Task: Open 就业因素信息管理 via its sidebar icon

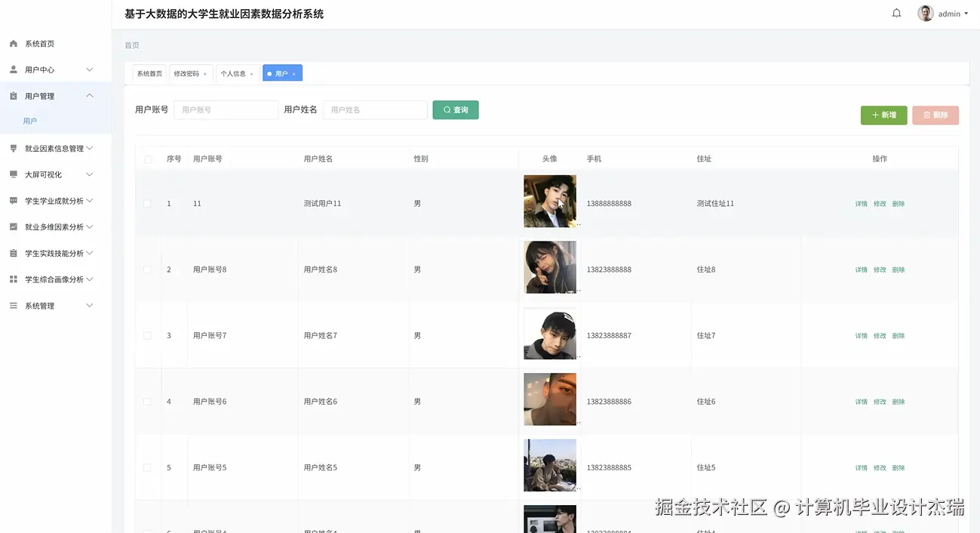Action: click(x=12, y=148)
